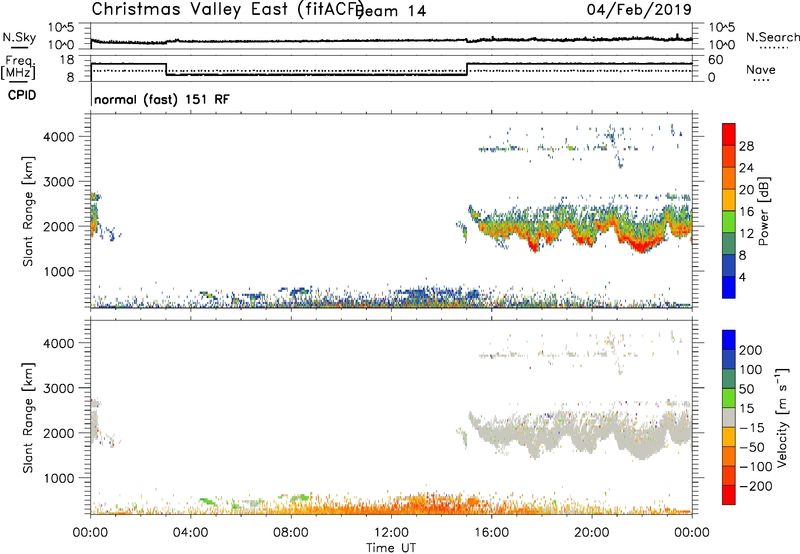This screenshot has width=800, height=554.
Task: Click the Christmas Valley East (fitACF) title
Action: [228, 9]
